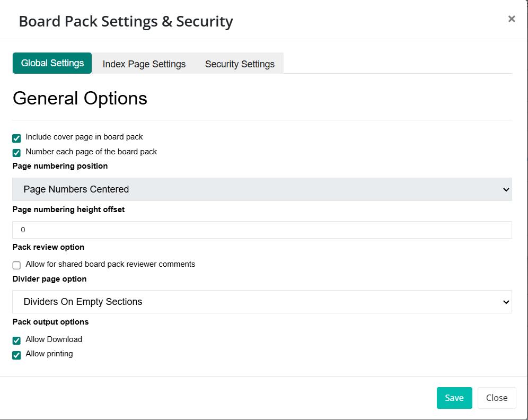Image resolution: width=528 pixels, height=420 pixels.
Task: Disable the Number each page checkbox
Action: [16, 153]
